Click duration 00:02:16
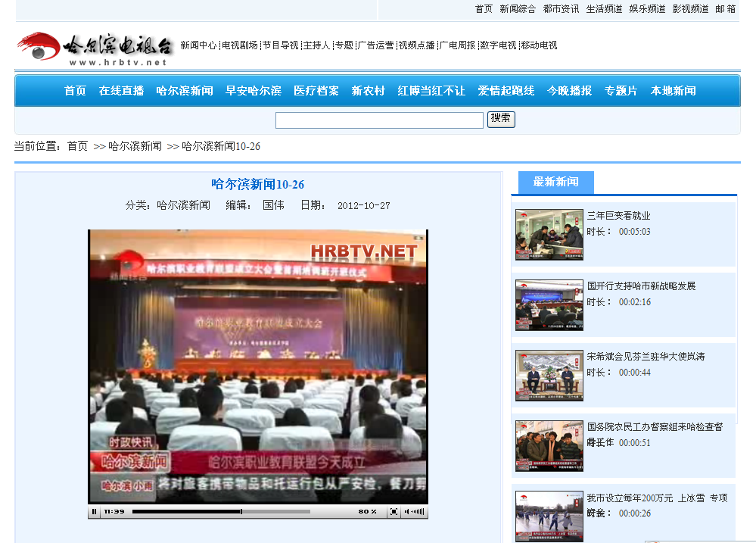The image size is (756, 543). click(634, 302)
